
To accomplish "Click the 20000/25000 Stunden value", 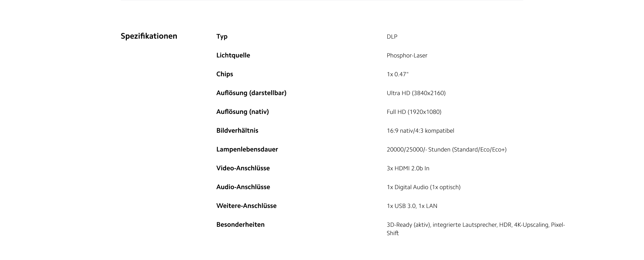I will coord(446,149).
